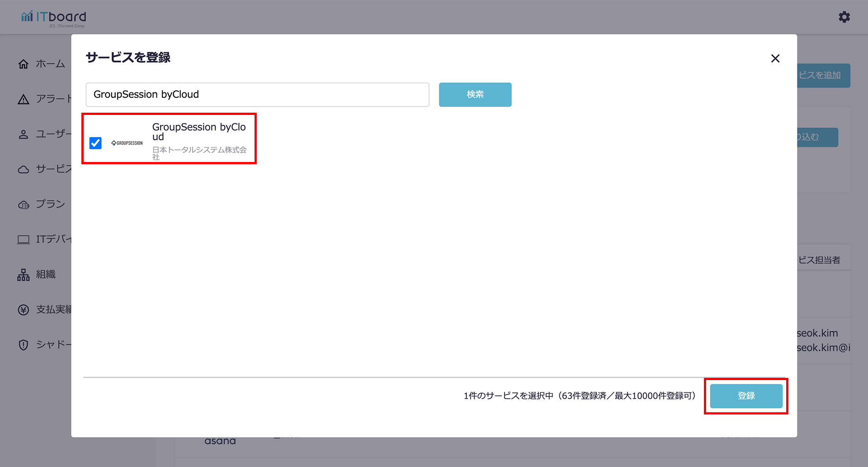Image resolution: width=868 pixels, height=467 pixels.
Task: Click the GroupSession logo thumbnail
Action: 127,143
